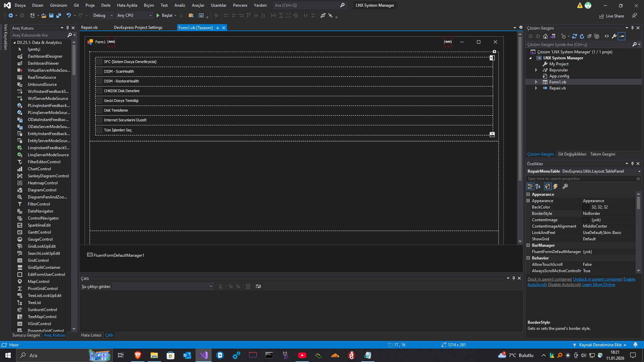The height and width of the screenshot is (362, 644).
Task: Click the Open File folder icon
Action: (44, 15)
